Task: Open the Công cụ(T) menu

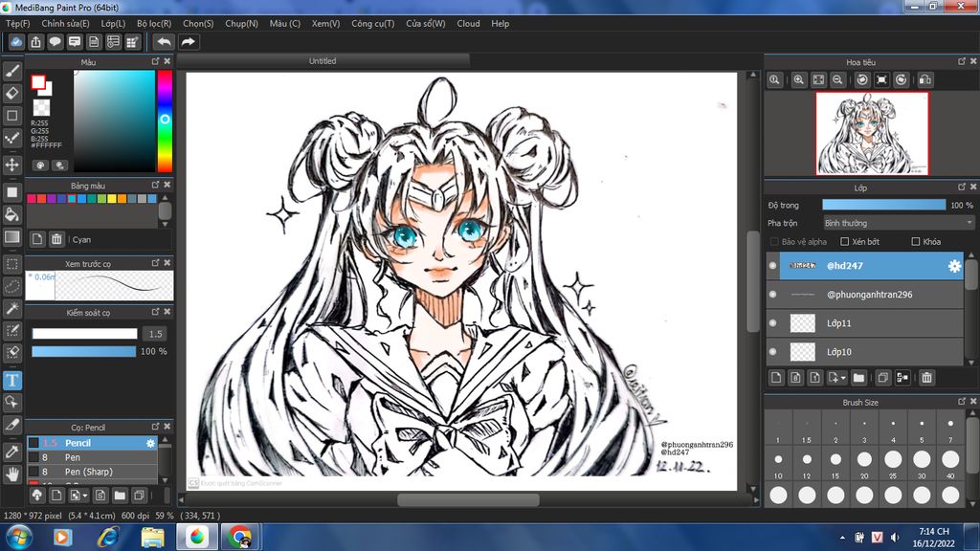Action: tap(372, 23)
